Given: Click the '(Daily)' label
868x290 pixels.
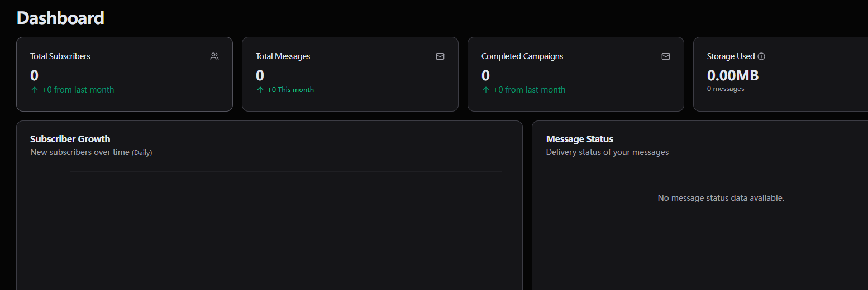Looking at the screenshot, I should (x=142, y=153).
